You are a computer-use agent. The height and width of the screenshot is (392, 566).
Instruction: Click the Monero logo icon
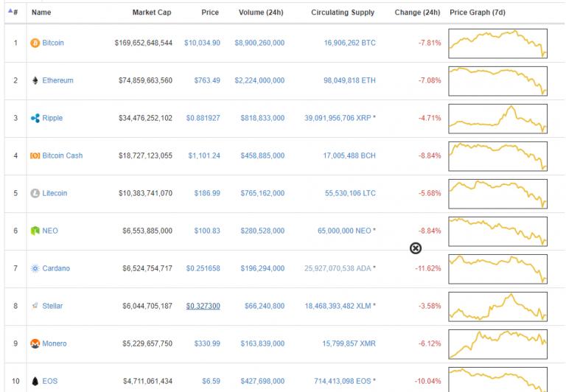pyautogui.click(x=35, y=343)
